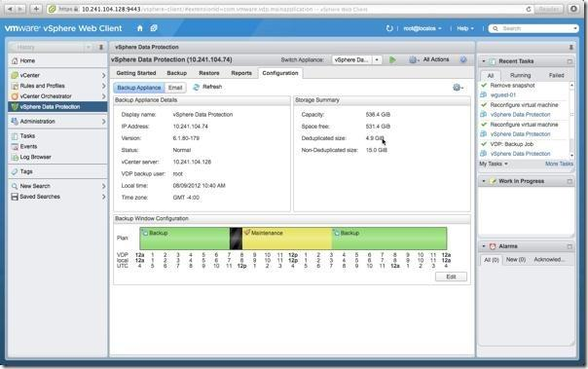Click the pin icon on the History panel
Viewport: 588px width, 369px height.
tap(101, 48)
